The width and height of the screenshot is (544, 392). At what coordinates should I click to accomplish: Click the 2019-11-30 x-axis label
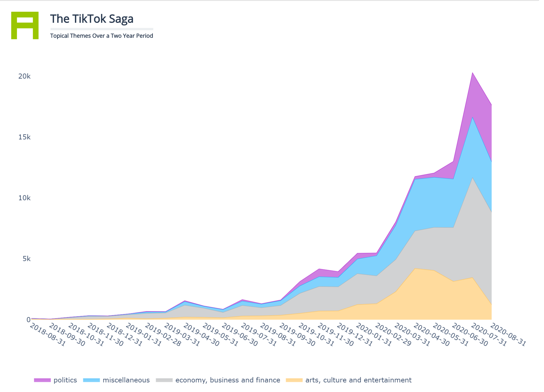335,335
